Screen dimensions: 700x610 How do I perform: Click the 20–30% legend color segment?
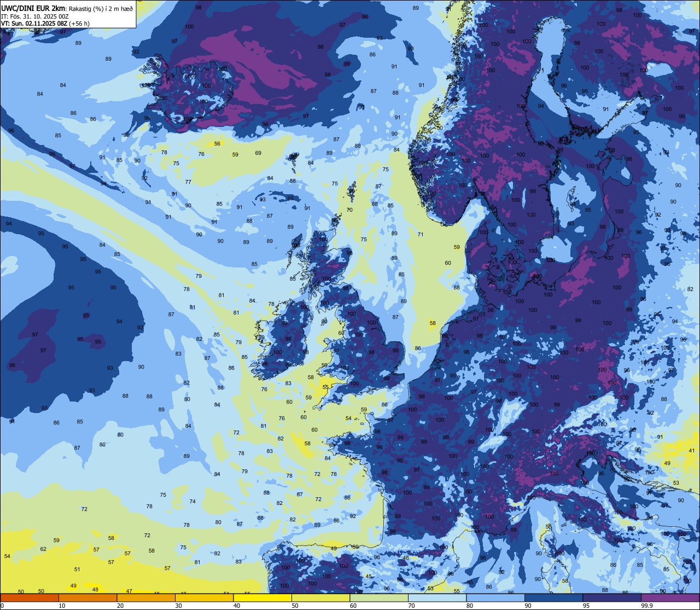(146, 597)
